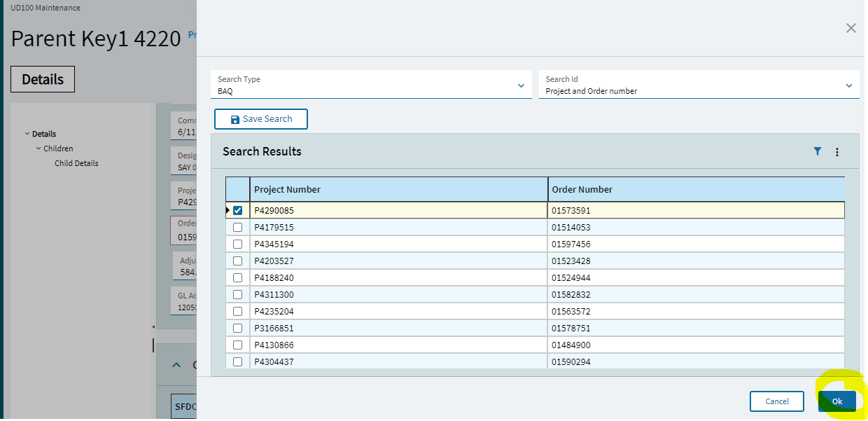Collapse the Details tree node
Screen dimensions: 868x421
click(x=27, y=134)
